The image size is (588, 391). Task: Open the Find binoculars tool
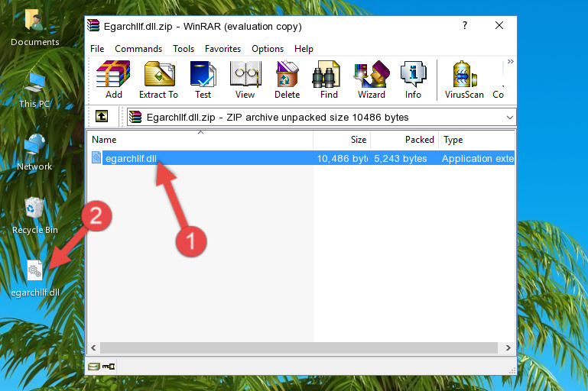pos(329,79)
